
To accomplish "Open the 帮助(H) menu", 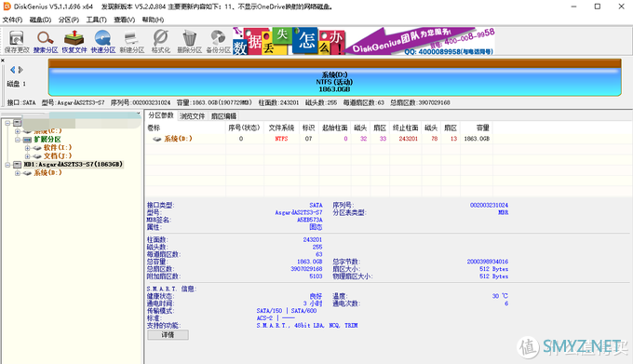I will (153, 20).
